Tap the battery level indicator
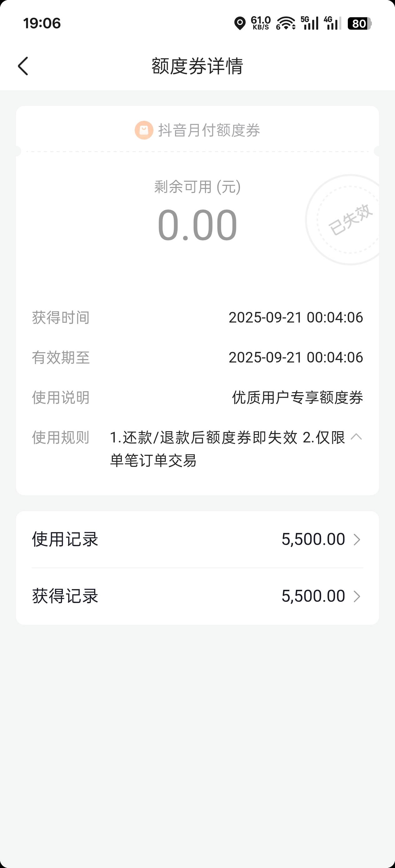 point(360,24)
